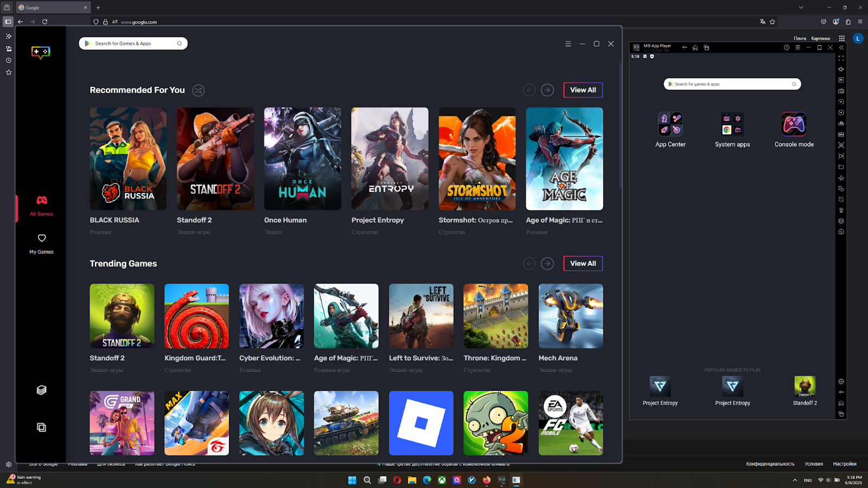Viewport: 868px width, 488px height.
Task: View All Trending Games
Action: (583, 264)
